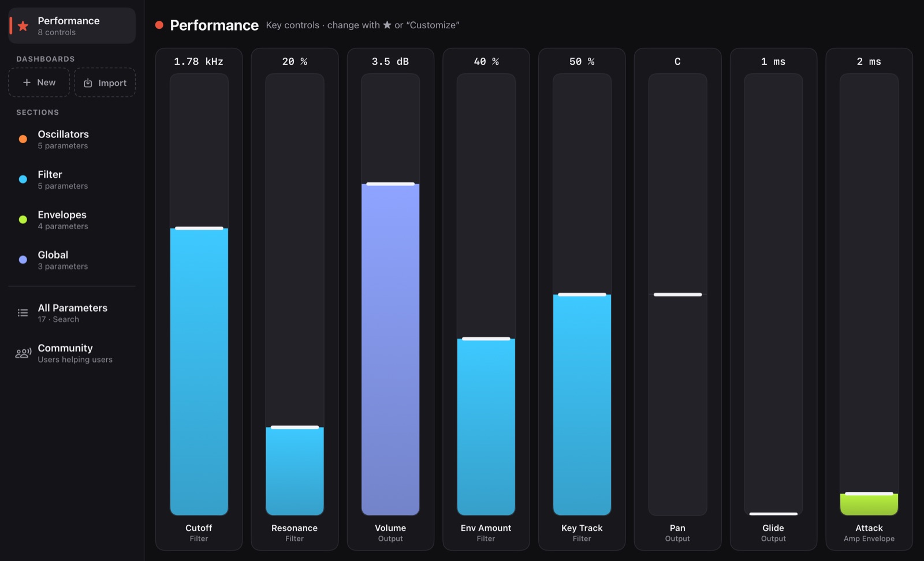Image resolution: width=924 pixels, height=561 pixels.
Task: Click the 8 controls subtitle
Action: (57, 32)
